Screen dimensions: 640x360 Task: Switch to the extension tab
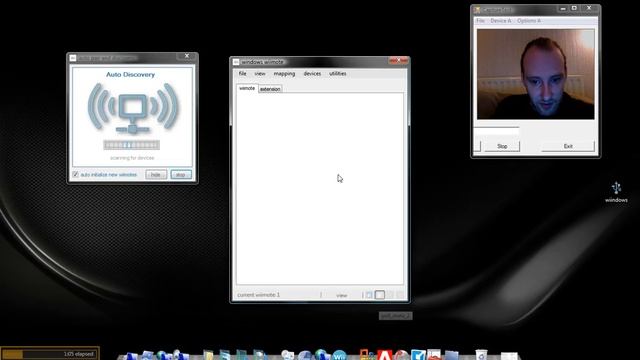tap(270, 89)
